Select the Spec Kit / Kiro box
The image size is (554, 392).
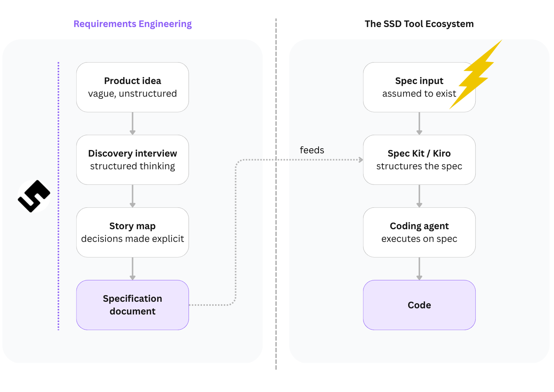tap(419, 160)
